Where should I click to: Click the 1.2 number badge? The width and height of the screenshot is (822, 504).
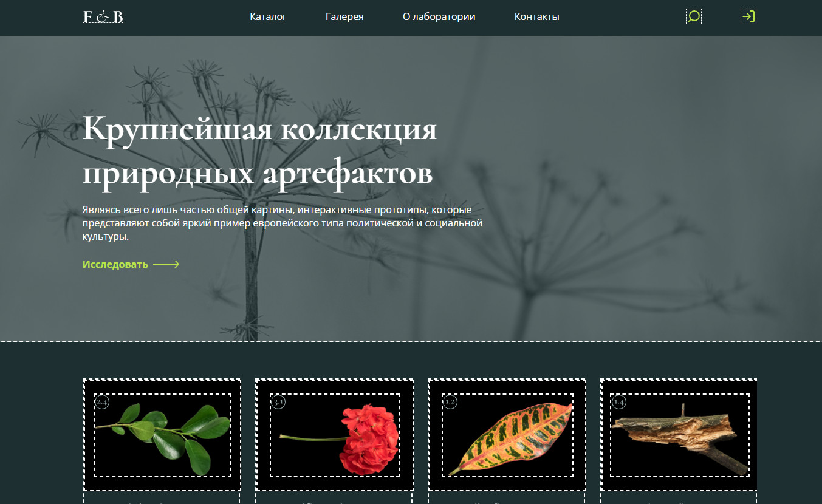tap(450, 402)
